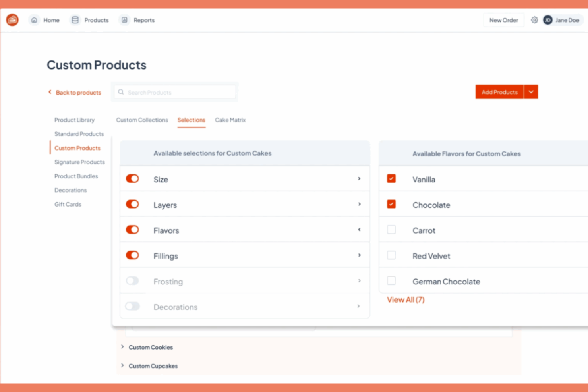Check the German Chocolate checkbox
The width and height of the screenshot is (588, 392).
pyautogui.click(x=391, y=281)
